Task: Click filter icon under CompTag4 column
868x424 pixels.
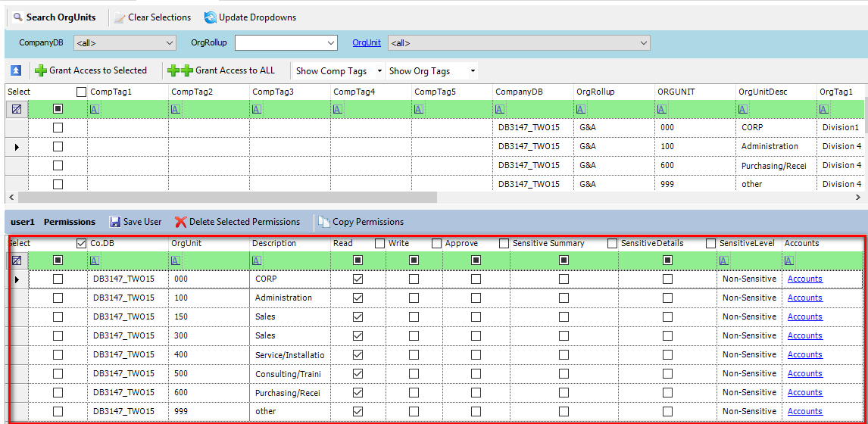Action: click(x=337, y=109)
